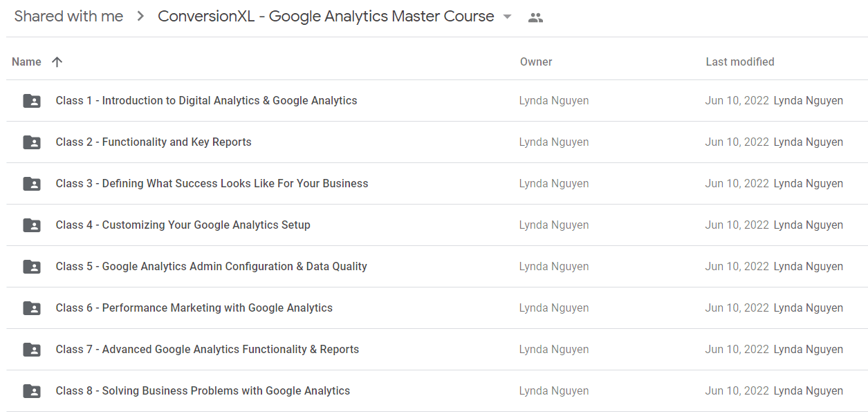This screenshot has height=416, width=868.
Task: Click Jun 10, 2022 date in Class 7 row
Action: pos(737,350)
